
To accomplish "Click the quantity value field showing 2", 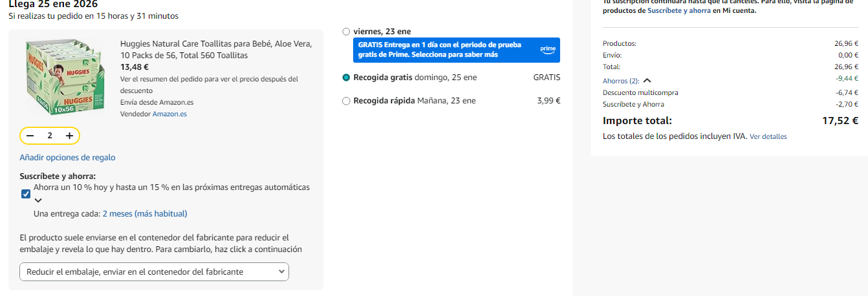I will click(x=50, y=136).
